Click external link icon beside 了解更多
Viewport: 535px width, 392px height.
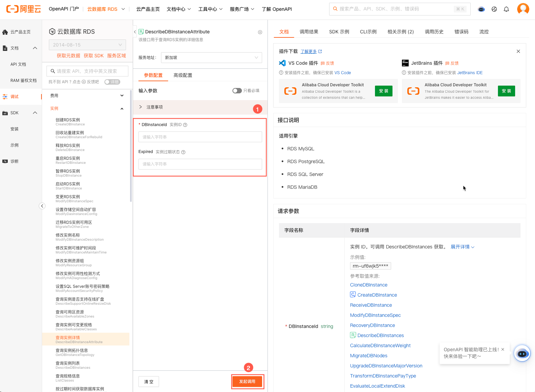[320, 52]
